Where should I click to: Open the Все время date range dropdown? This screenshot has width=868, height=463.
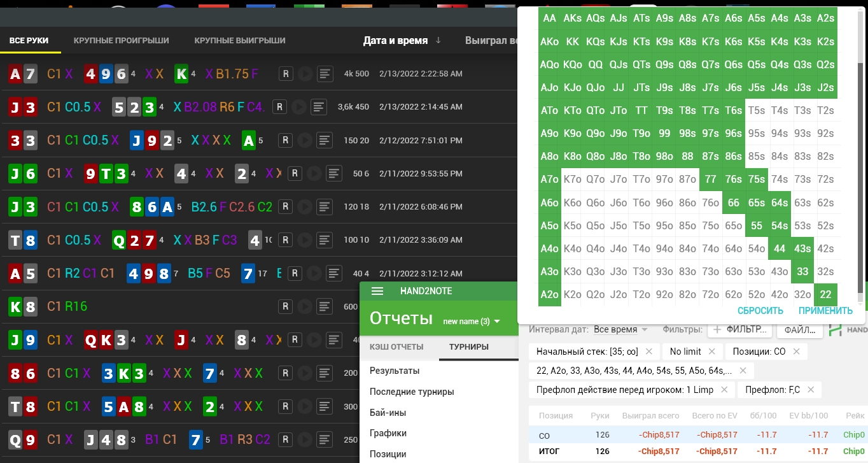(620, 329)
